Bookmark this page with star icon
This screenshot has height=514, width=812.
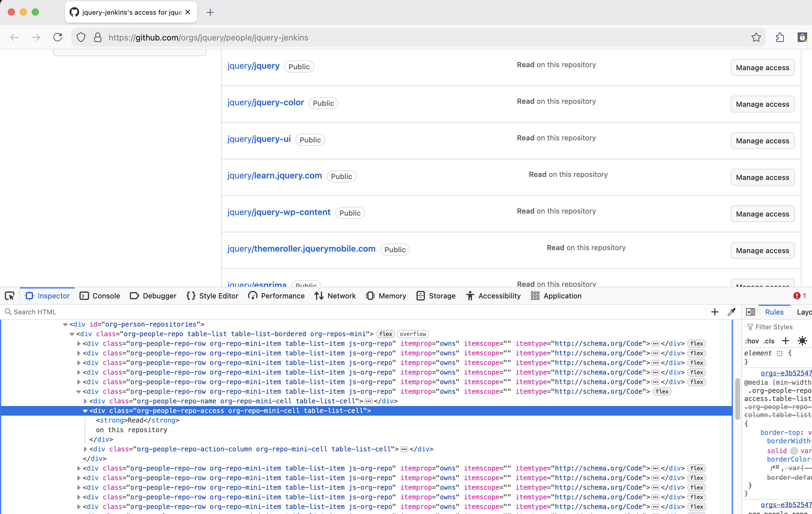[x=756, y=37]
